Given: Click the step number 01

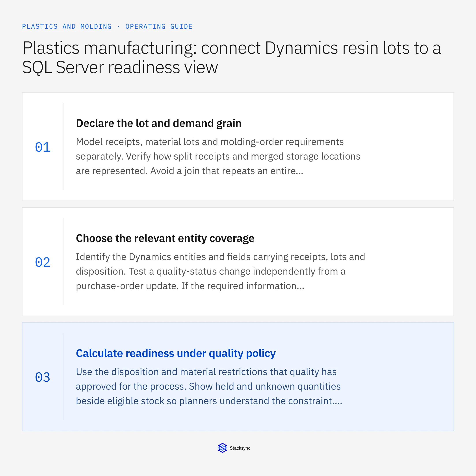Looking at the screenshot, I should click(x=43, y=147).
